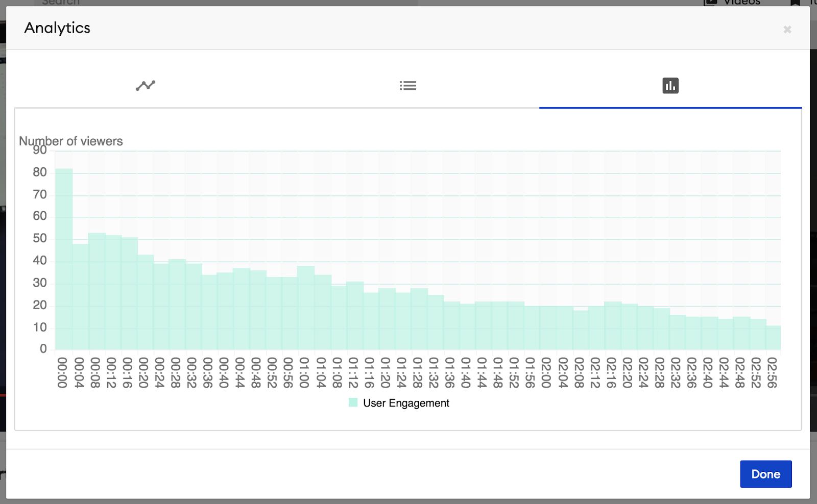Viewport: 817px width, 504px height.
Task: Click the 02:56 time axis label
Action: coord(772,373)
